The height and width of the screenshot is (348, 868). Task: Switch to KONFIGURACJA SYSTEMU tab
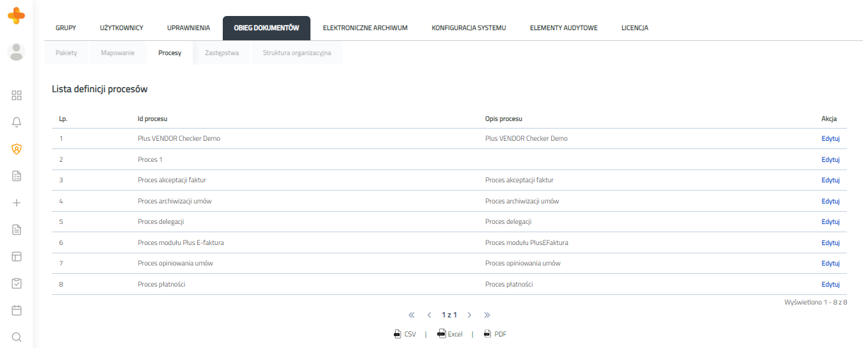coord(469,28)
